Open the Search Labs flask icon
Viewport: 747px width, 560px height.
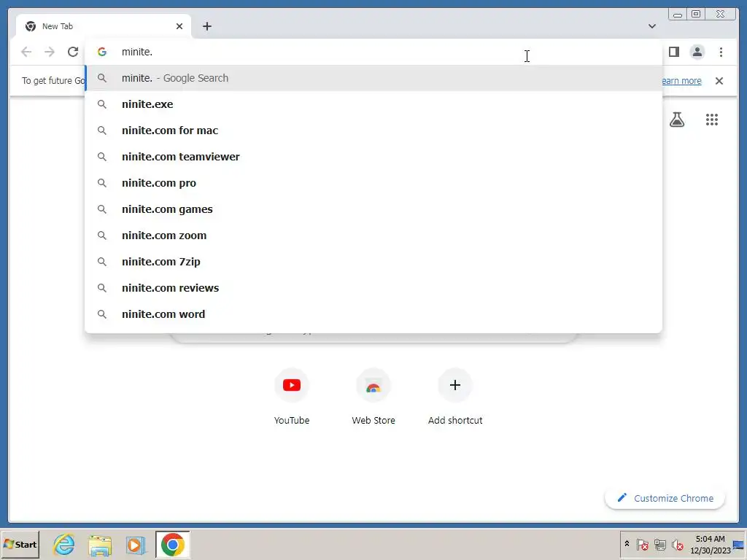pyautogui.click(x=676, y=120)
